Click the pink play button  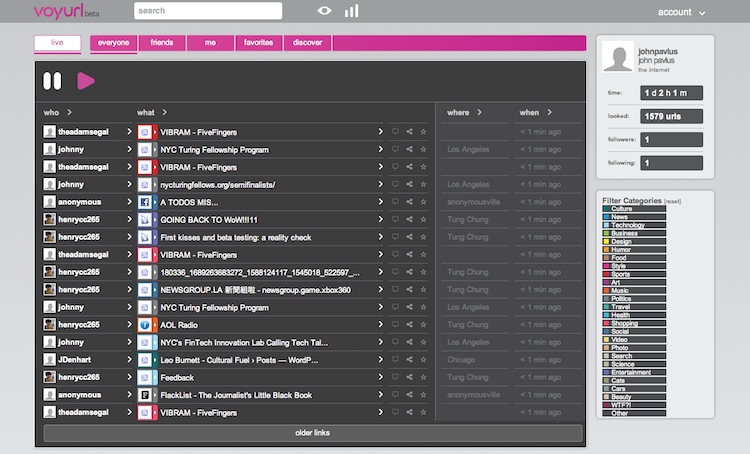pos(86,81)
